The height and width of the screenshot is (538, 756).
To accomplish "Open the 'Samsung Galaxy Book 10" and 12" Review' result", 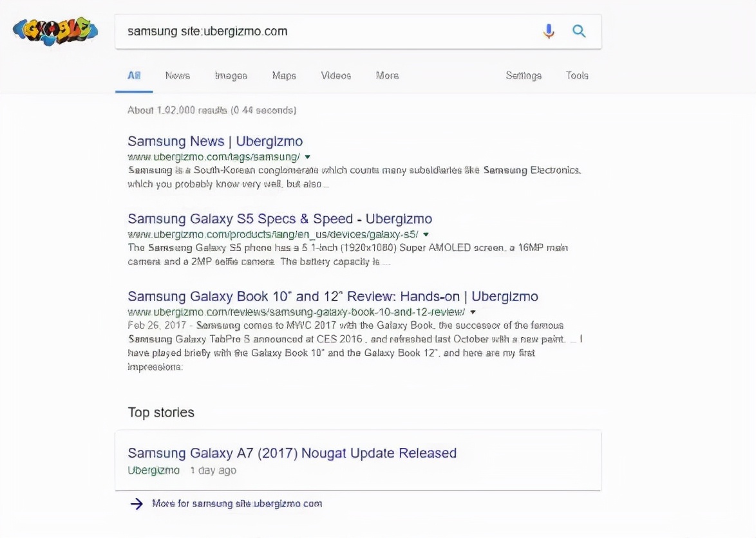I will (333, 296).
